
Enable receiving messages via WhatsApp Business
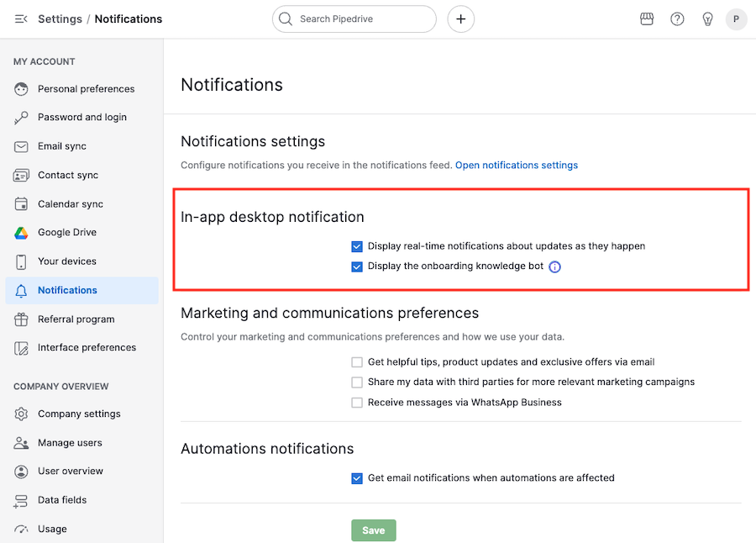pos(357,403)
